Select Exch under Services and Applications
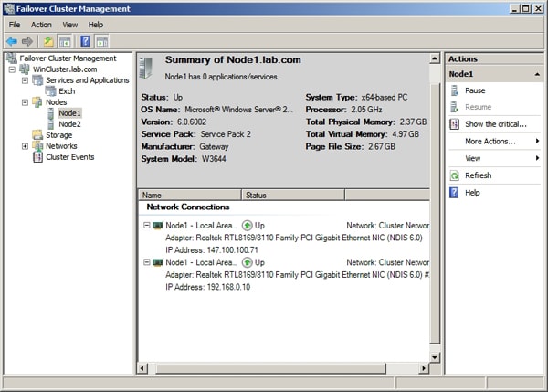Image resolution: width=548 pixels, height=392 pixels. (x=67, y=91)
